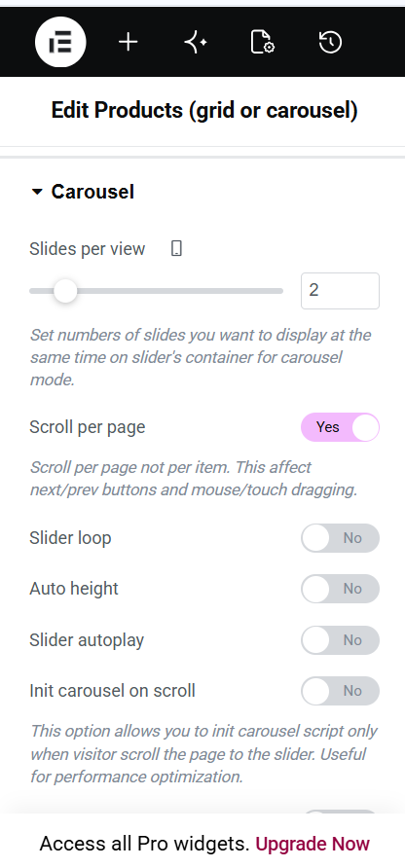Open page settings document icon
Image resolution: width=405 pixels, height=868 pixels.
263,43
